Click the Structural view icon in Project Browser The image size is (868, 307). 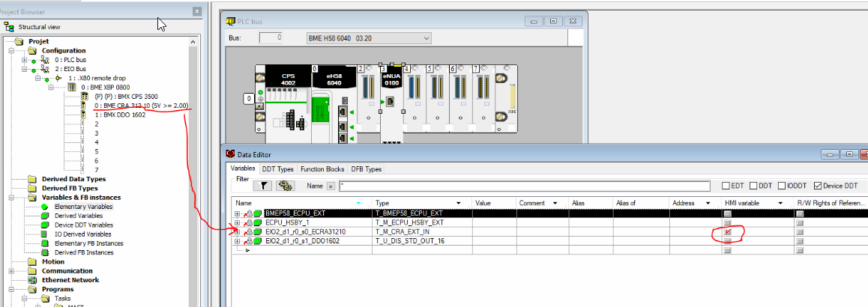[x=9, y=26]
